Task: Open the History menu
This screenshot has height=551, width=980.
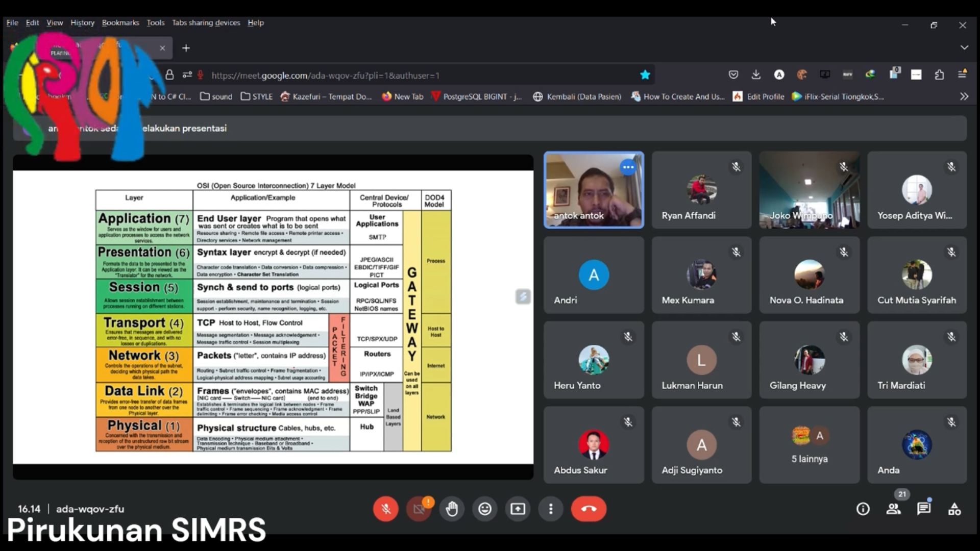Action: [82, 22]
